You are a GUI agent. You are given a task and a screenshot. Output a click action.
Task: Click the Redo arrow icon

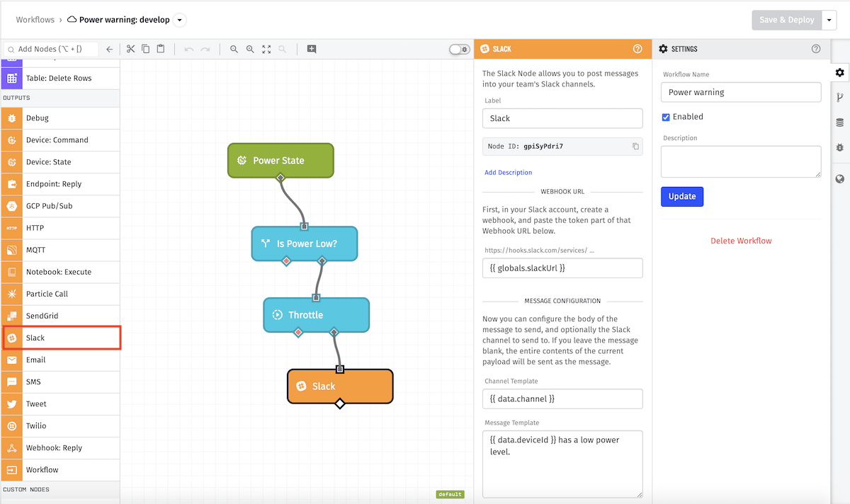pos(205,50)
